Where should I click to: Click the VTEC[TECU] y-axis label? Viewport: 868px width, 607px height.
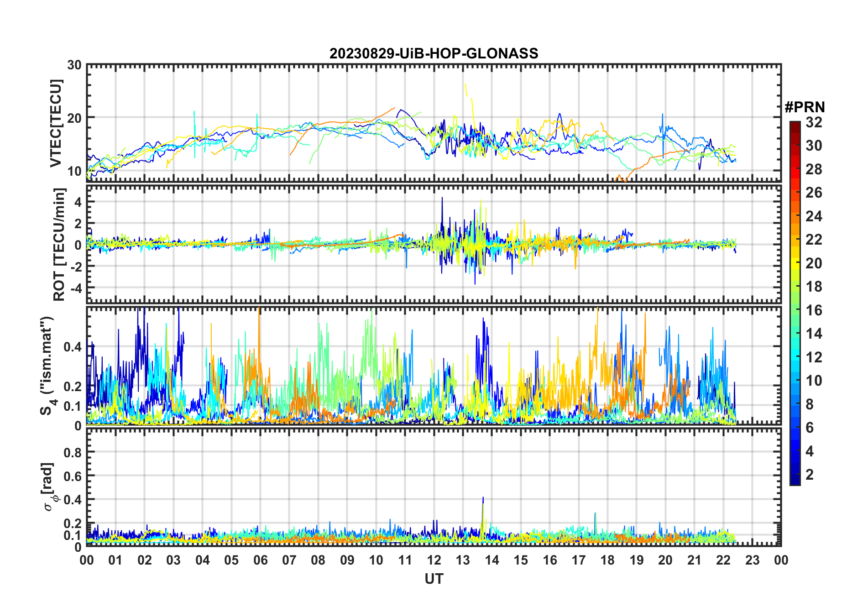[x=56, y=123]
